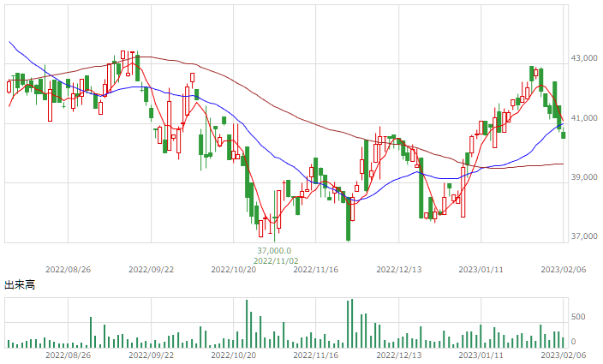Click the 37,000 price axis label
This screenshot has width=603, height=364.
584,236
